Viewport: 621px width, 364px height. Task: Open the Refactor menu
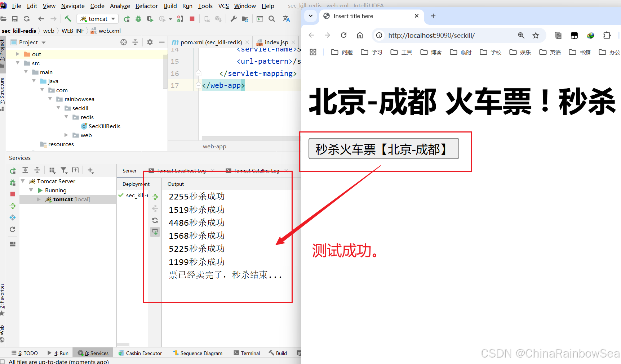pos(146,6)
